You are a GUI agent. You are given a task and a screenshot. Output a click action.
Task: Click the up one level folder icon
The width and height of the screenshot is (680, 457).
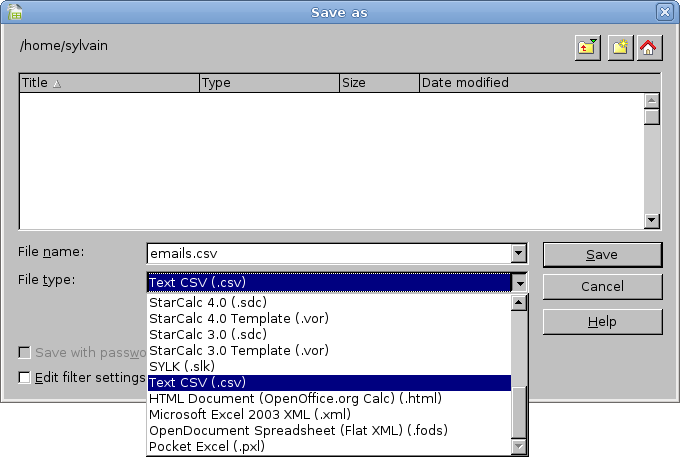(x=587, y=47)
